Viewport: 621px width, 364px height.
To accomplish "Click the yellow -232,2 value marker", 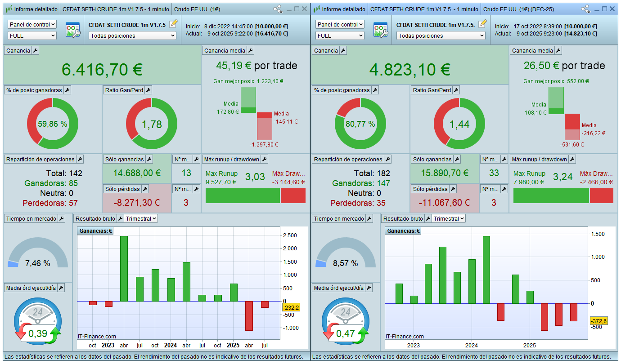I will [x=291, y=308].
